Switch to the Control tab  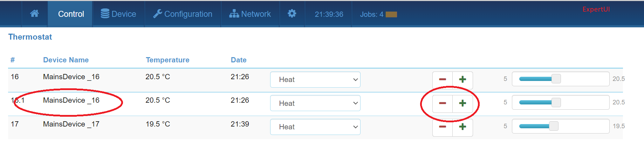(71, 14)
